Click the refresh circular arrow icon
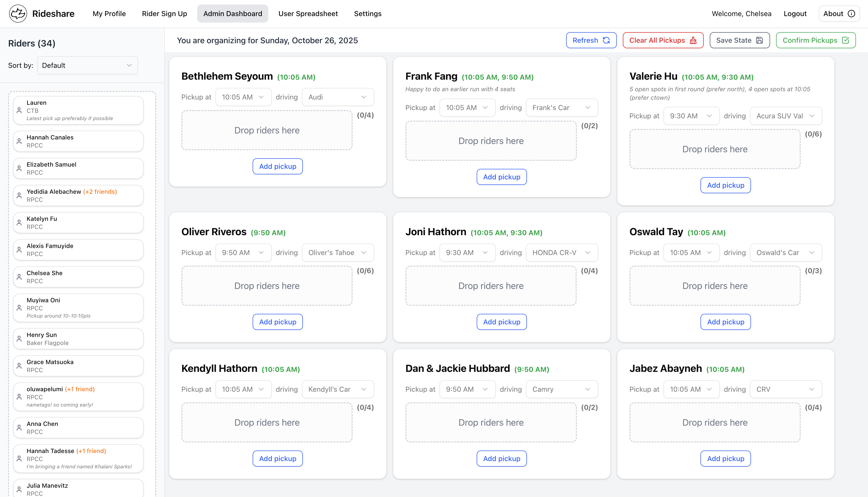 pos(606,40)
